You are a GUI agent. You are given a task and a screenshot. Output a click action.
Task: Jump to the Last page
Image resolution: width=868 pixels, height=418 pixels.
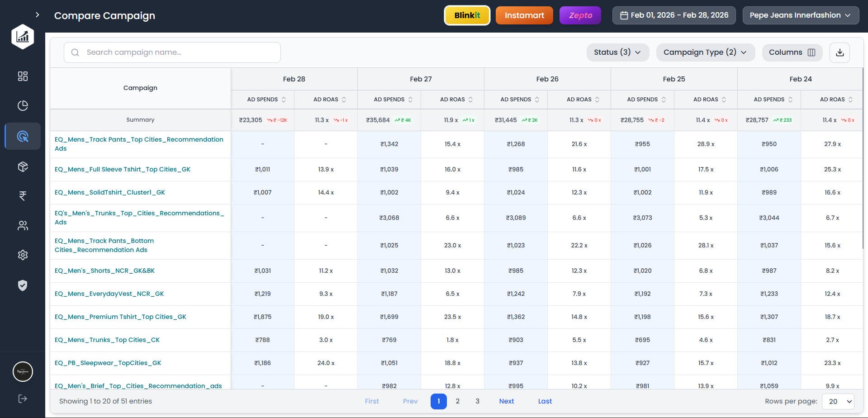pos(545,401)
